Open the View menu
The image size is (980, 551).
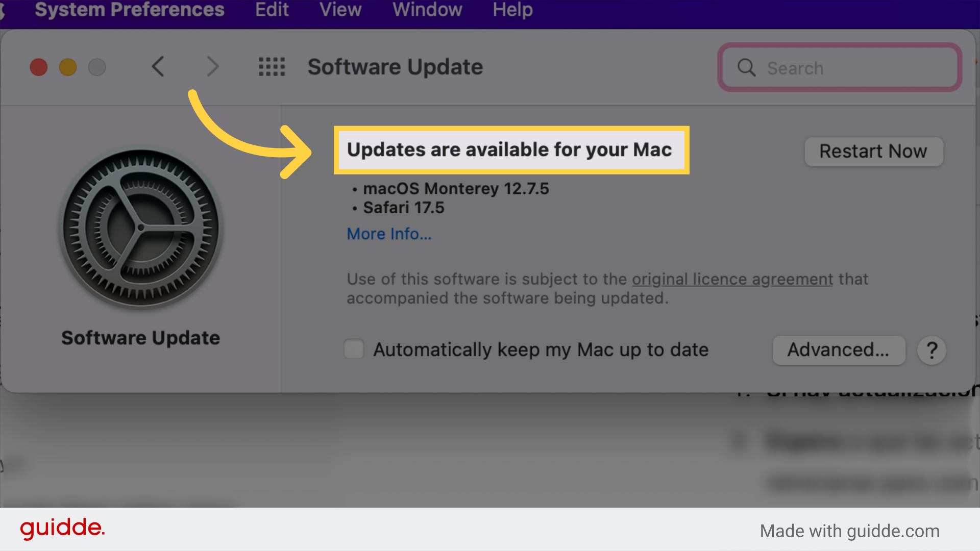[340, 10]
